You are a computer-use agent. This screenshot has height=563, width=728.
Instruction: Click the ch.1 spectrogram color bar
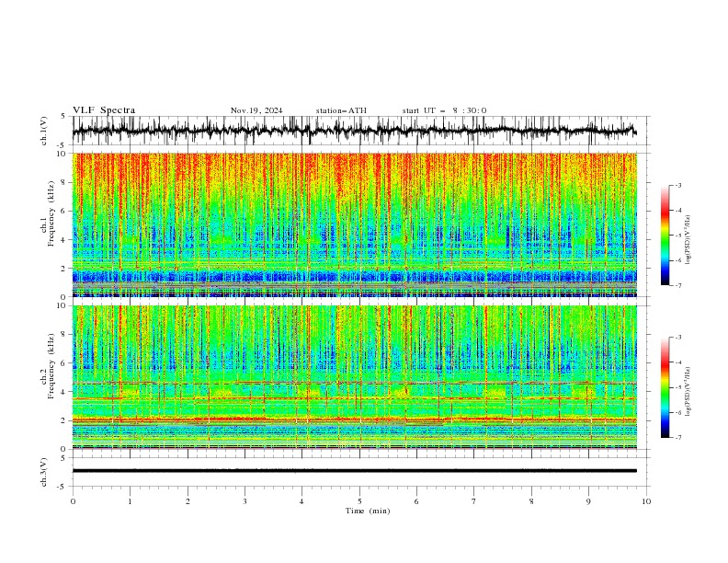pyautogui.click(x=665, y=236)
